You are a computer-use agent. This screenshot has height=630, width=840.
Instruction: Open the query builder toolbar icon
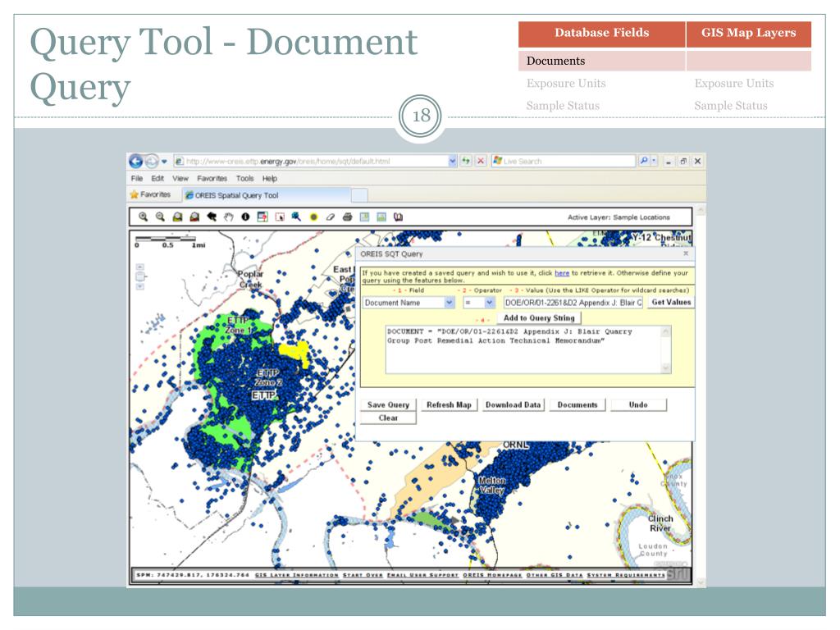262,217
